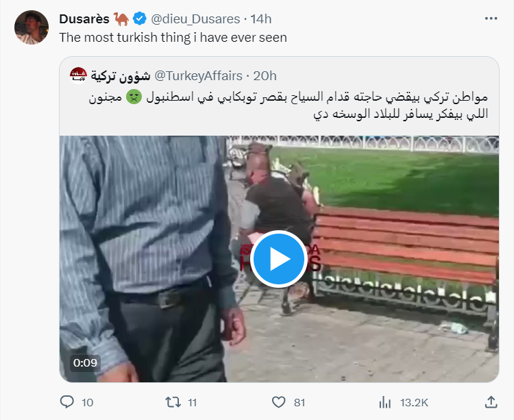Open Dusarès profile avatar
The width and height of the screenshot is (514, 420).
click(32, 27)
